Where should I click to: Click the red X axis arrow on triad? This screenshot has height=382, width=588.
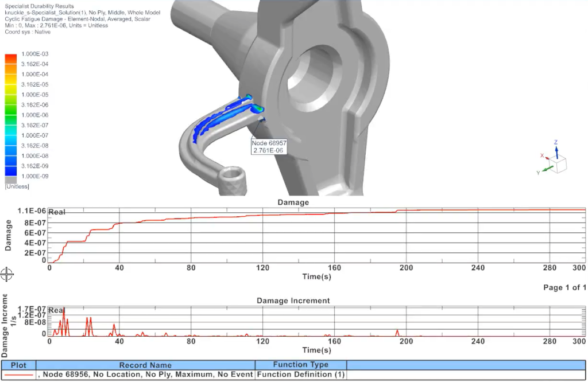pos(547,158)
